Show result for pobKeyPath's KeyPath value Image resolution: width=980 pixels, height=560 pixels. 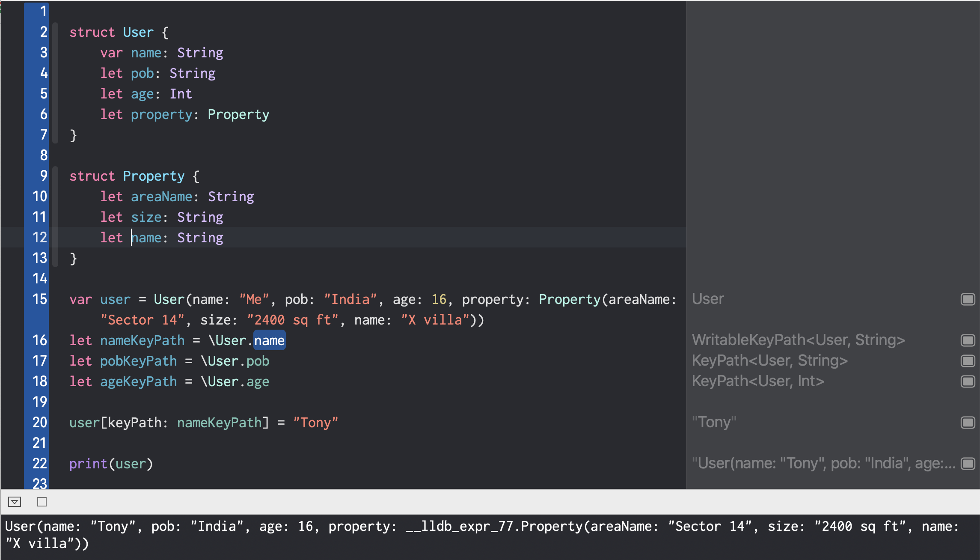(968, 360)
